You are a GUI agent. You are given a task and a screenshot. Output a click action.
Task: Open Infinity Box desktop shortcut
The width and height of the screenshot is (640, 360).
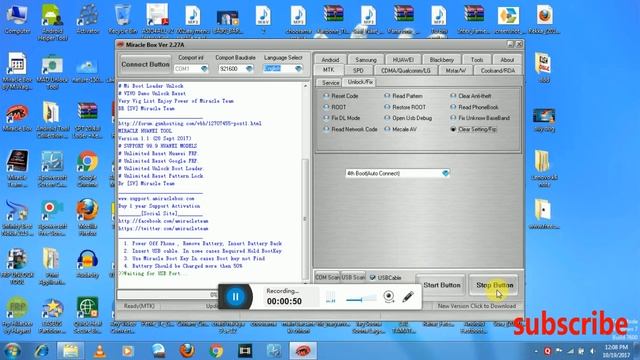(x=17, y=218)
